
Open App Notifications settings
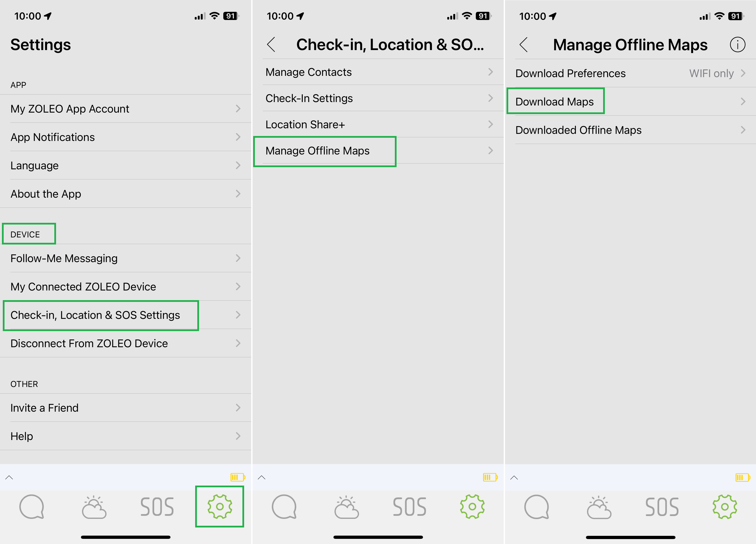pyautogui.click(x=126, y=137)
